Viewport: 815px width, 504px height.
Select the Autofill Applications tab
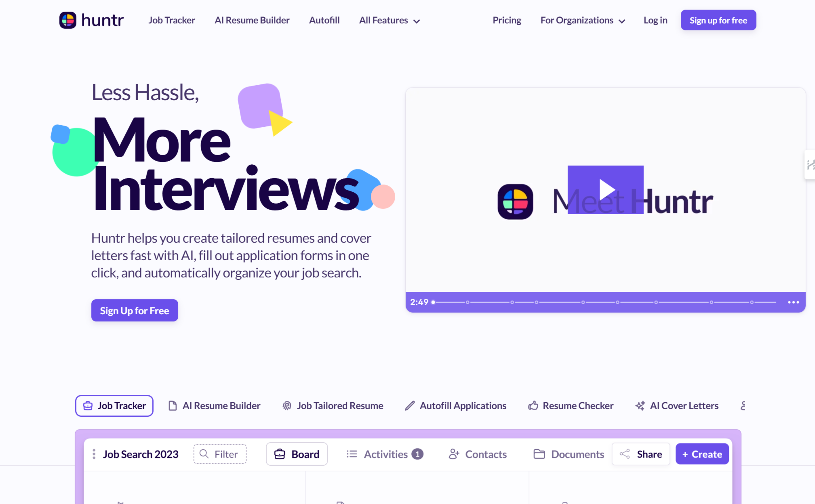click(455, 406)
